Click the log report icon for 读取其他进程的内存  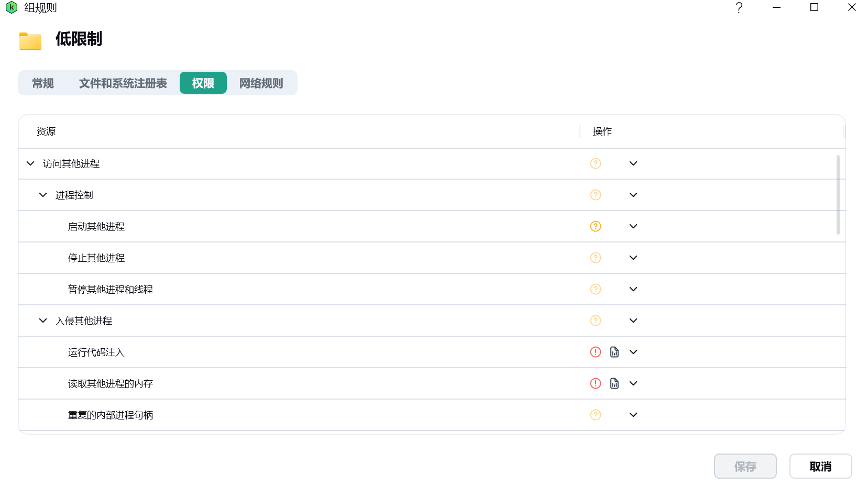[x=614, y=383]
